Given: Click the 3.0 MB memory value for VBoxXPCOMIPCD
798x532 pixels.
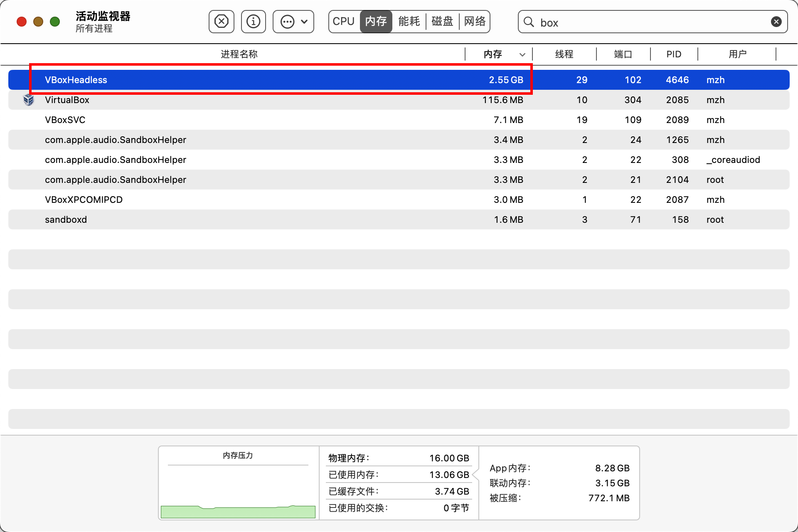Looking at the screenshot, I should pyautogui.click(x=508, y=199).
